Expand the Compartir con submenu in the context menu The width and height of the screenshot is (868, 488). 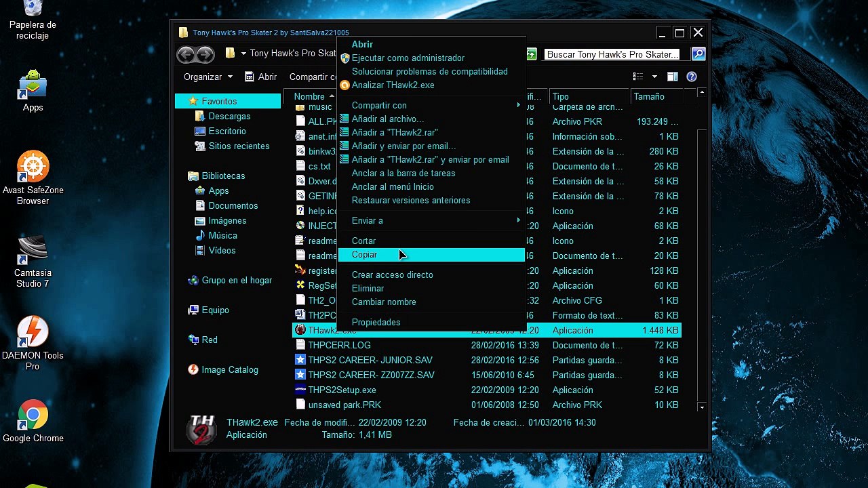coord(431,105)
